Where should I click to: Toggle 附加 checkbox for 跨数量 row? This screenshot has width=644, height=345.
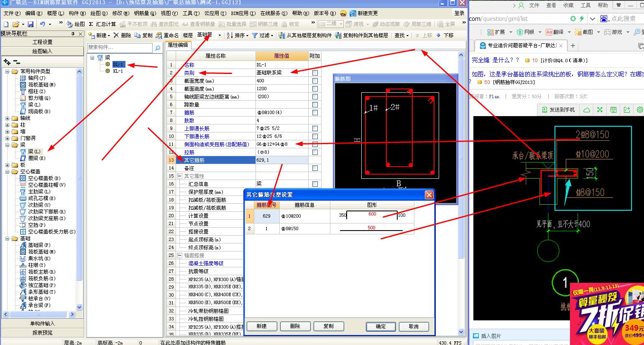click(315, 104)
